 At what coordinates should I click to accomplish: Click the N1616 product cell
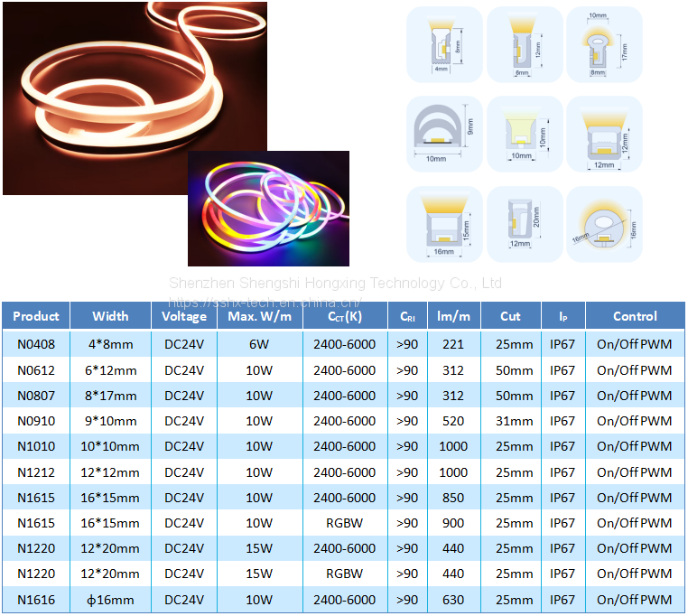coord(36,600)
